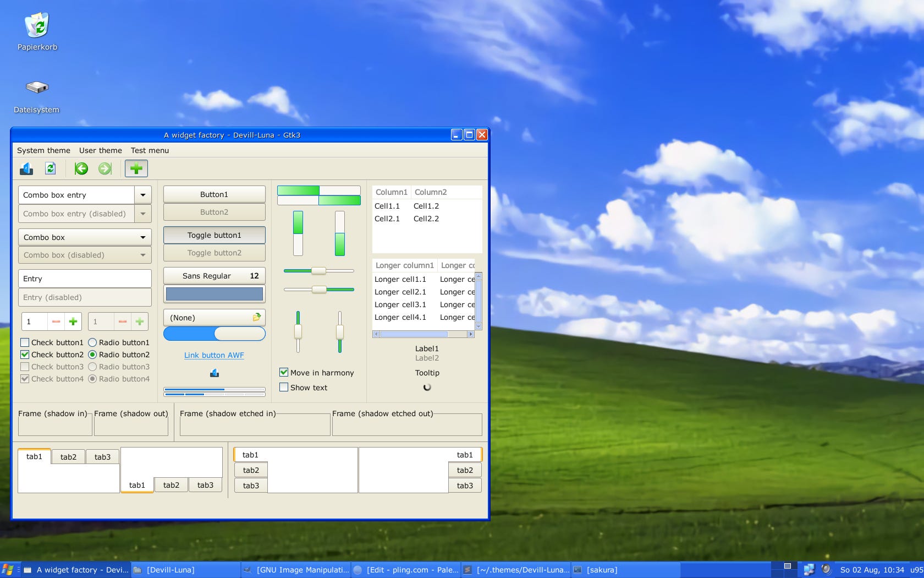Click the Link button AWF hyperlink
The width and height of the screenshot is (924, 578).
[x=214, y=355]
